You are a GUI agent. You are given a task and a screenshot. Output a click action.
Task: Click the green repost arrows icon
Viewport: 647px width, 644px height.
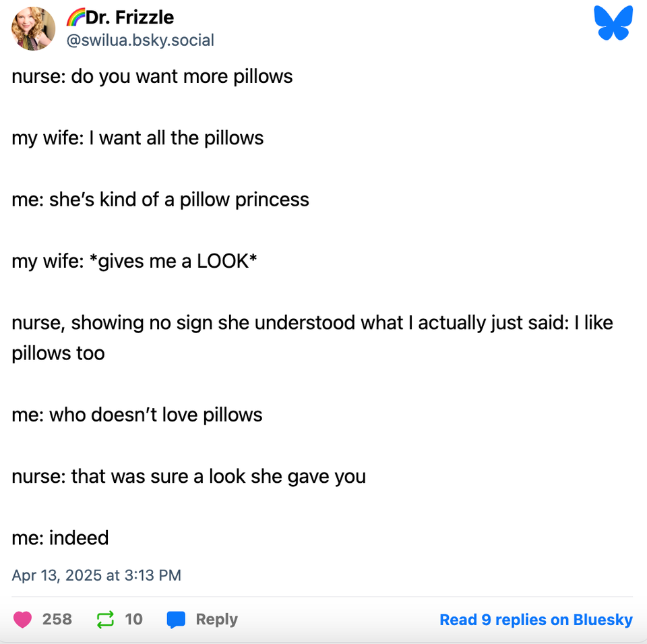click(106, 619)
